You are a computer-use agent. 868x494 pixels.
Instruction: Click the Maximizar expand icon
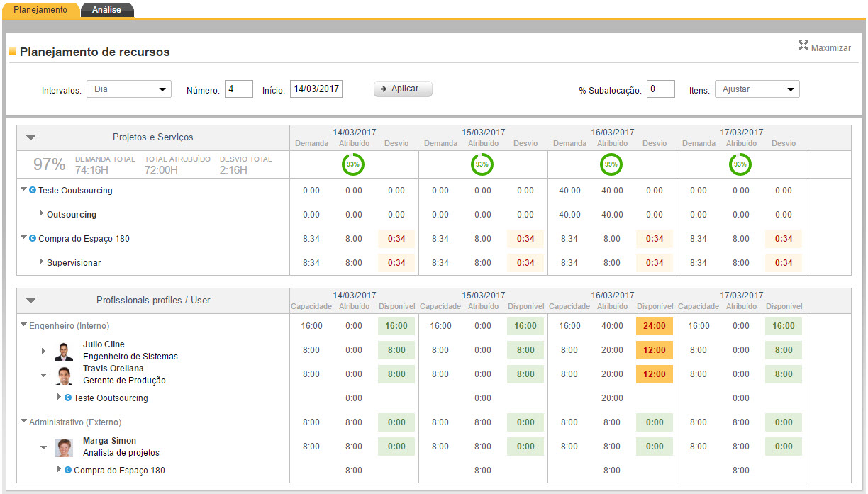point(803,46)
